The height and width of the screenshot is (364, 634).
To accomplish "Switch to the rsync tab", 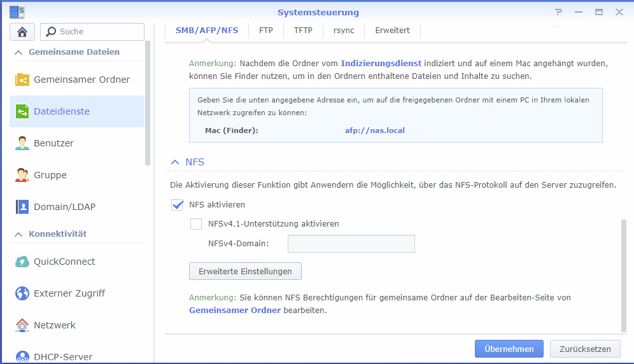I will 344,30.
